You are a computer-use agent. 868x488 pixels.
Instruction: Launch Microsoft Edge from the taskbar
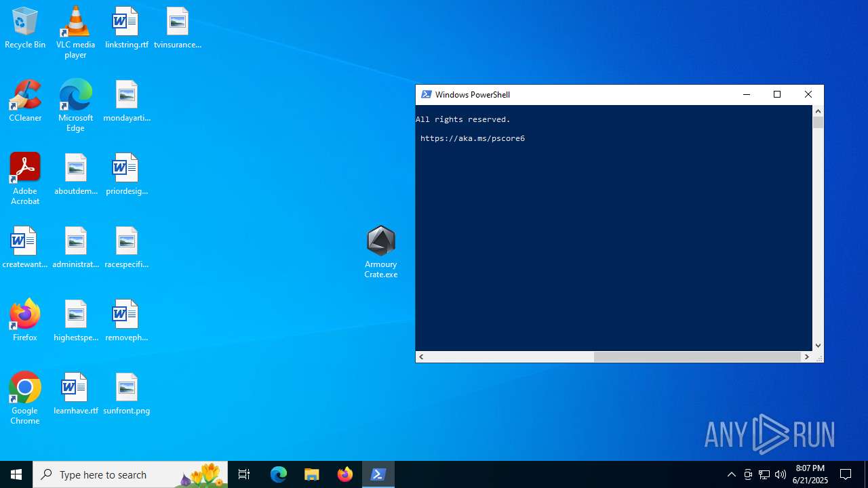(279, 474)
